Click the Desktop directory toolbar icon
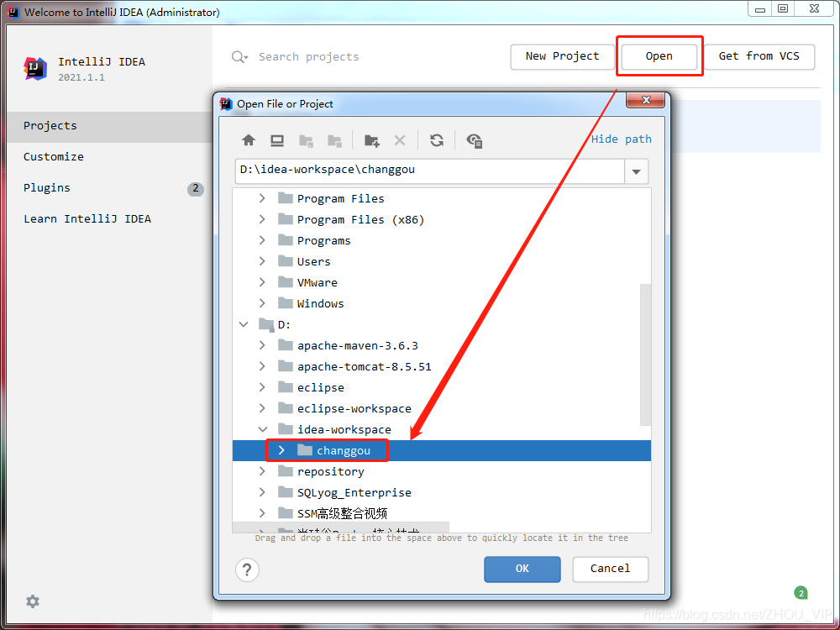The image size is (840, 630). click(277, 141)
